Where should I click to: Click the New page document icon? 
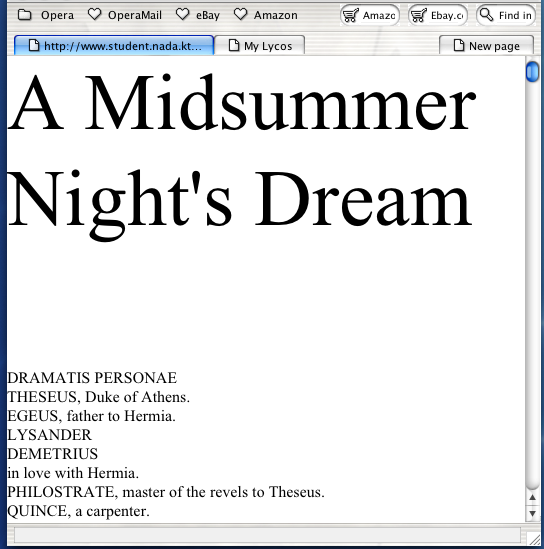tap(459, 46)
